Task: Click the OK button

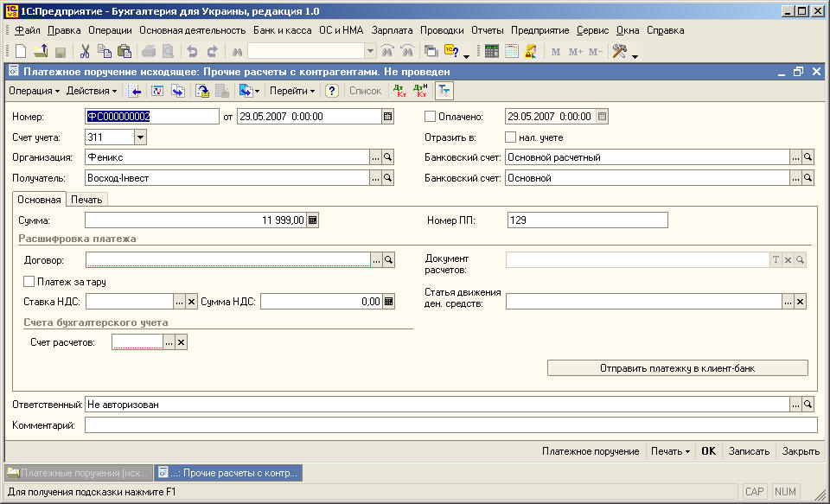Action: click(708, 451)
